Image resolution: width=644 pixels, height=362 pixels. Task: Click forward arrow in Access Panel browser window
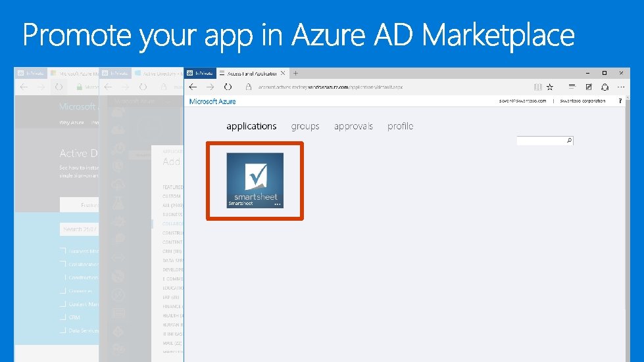(x=210, y=87)
